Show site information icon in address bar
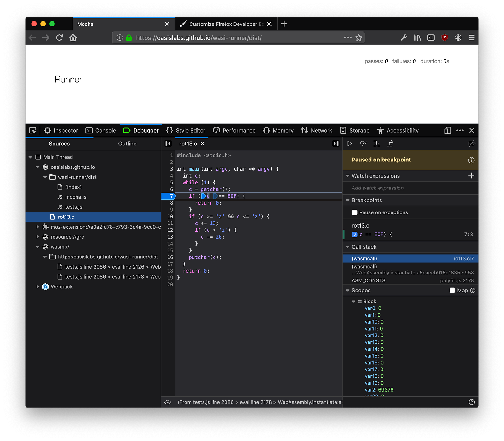Screen dimensions: 504x441 click(120, 38)
